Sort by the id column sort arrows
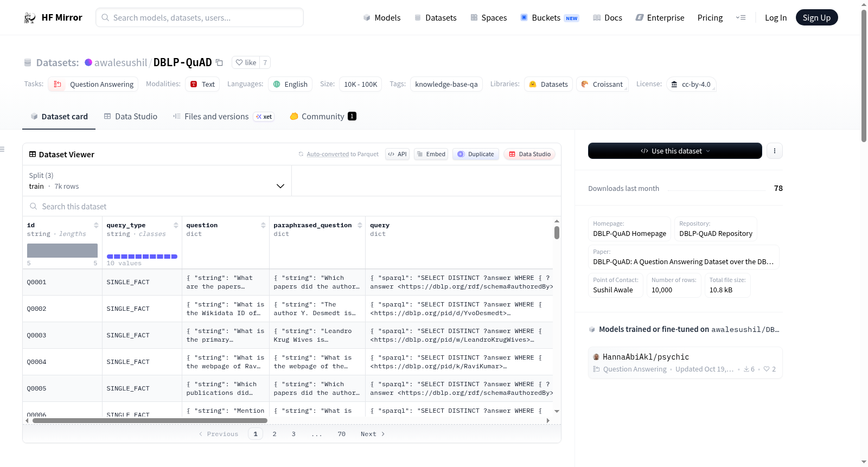The height and width of the screenshot is (467, 868). [96, 225]
